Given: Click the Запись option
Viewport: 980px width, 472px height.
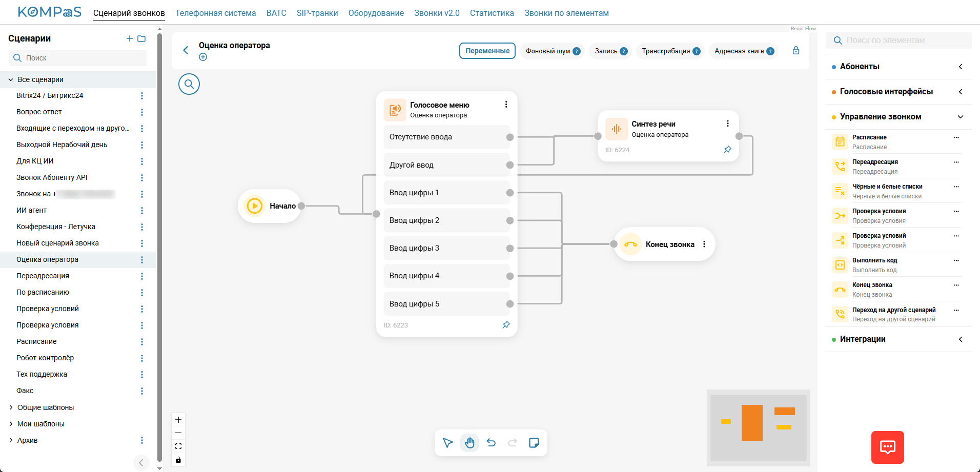Looking at the screenshot, I should pyautogui.click(x=611, y=51).
